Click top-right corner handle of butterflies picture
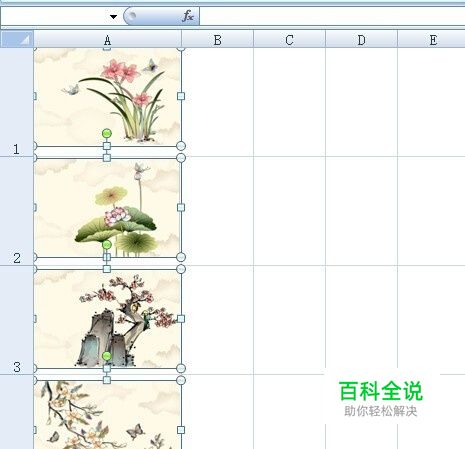Image resolution: width=465 pixels, height=449 pixels. [181, 380]
